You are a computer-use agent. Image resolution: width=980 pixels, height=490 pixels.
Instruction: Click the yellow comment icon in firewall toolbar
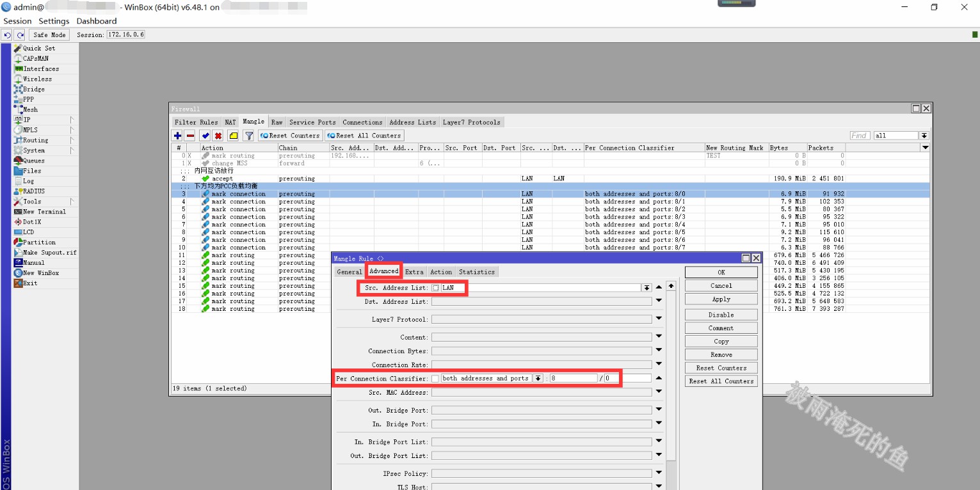coord(233,136)
